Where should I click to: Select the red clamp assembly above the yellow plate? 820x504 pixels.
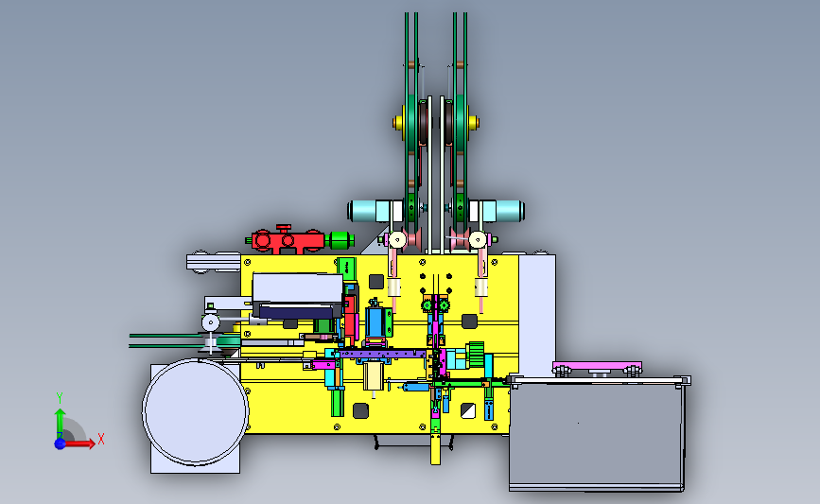tap(288, 239)
